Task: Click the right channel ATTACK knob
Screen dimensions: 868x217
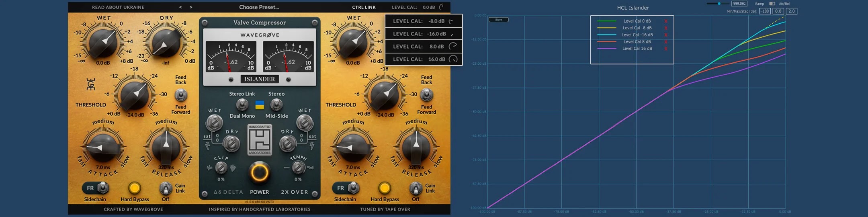Action: point(353,147)
